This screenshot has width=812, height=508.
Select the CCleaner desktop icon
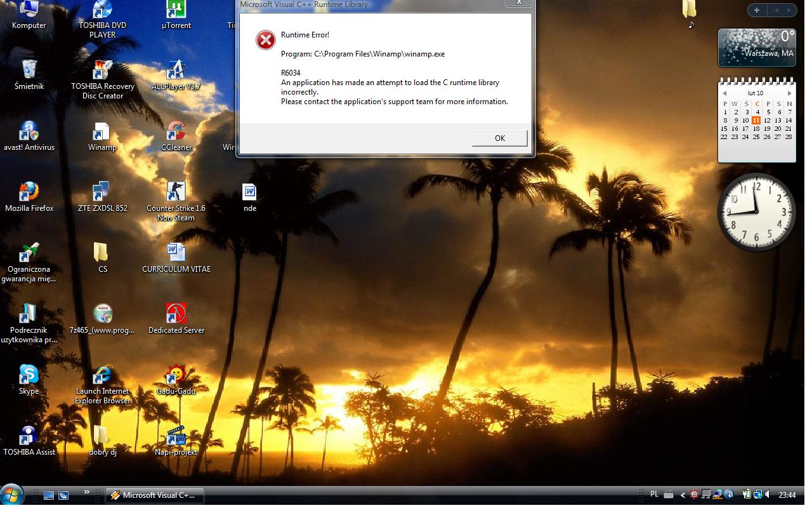tap(176, 133)
